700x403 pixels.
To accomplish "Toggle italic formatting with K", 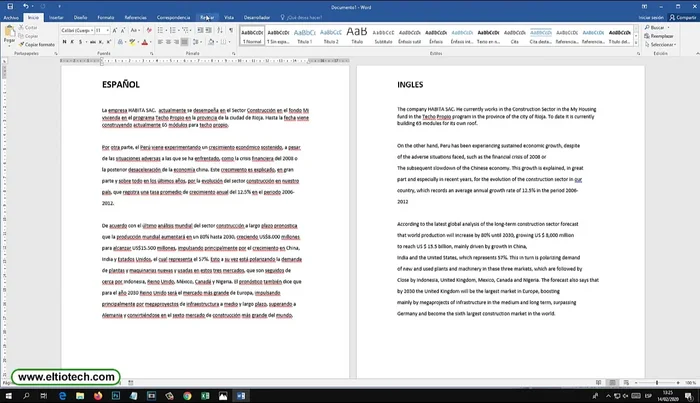I will 72,43.
